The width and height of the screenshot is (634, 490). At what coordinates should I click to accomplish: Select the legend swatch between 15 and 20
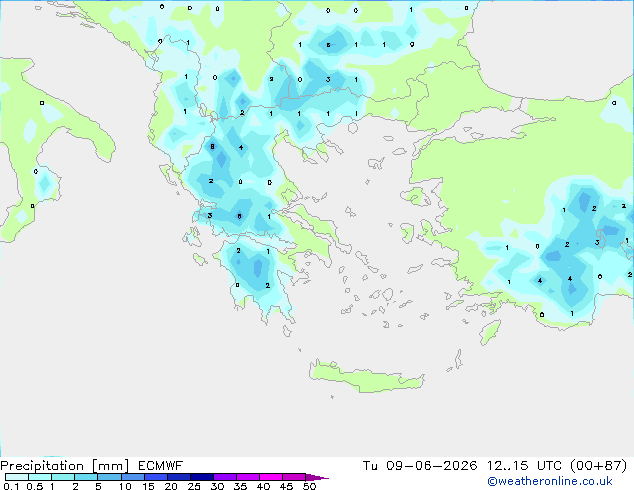(155, 477)
